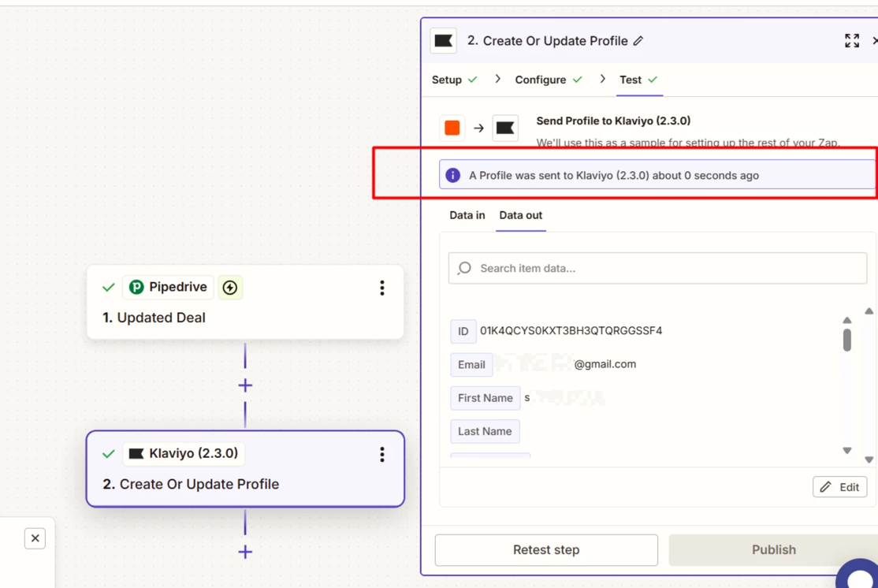Select the Pipedrive Updated Deal step card

[245, 303]
